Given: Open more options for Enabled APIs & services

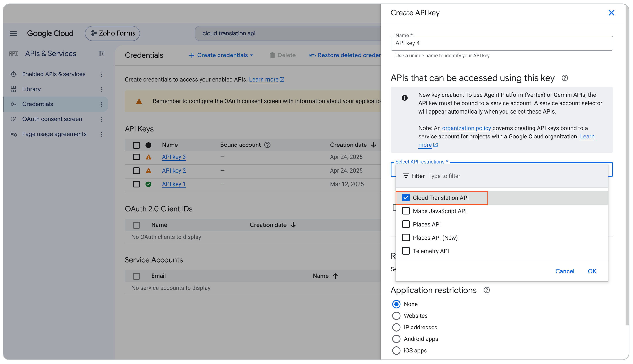Looking at the screenshot, I should click(x=102, y=75).
